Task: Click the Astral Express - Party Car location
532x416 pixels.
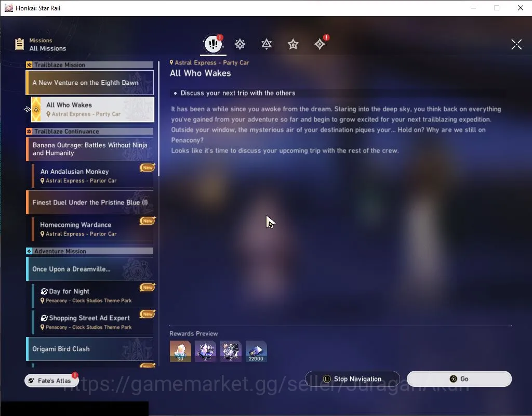Action: (x=209, y=62)
